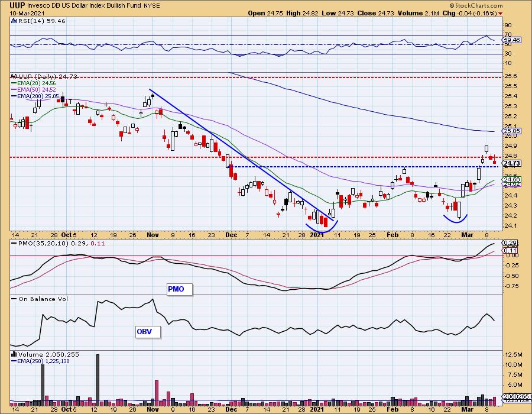Click the Invesco DB US Dollar Index Bullish Fund name
532x414 pixels.
(x=84, y=5)
